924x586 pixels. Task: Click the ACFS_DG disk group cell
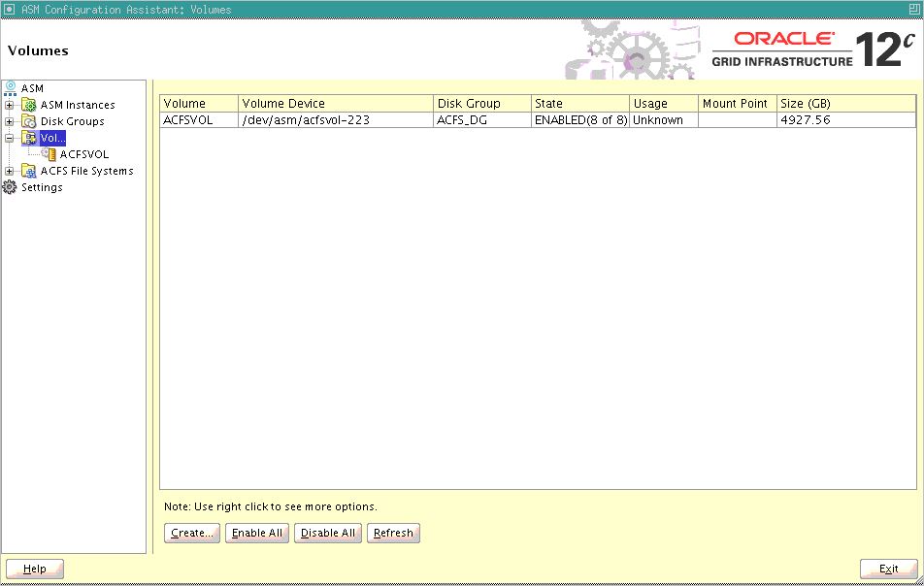pyautogui.click(x=482, y=119)
